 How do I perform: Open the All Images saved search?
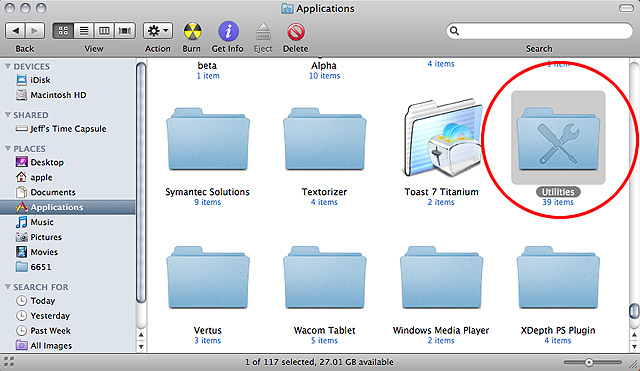(x=44, y=345)
